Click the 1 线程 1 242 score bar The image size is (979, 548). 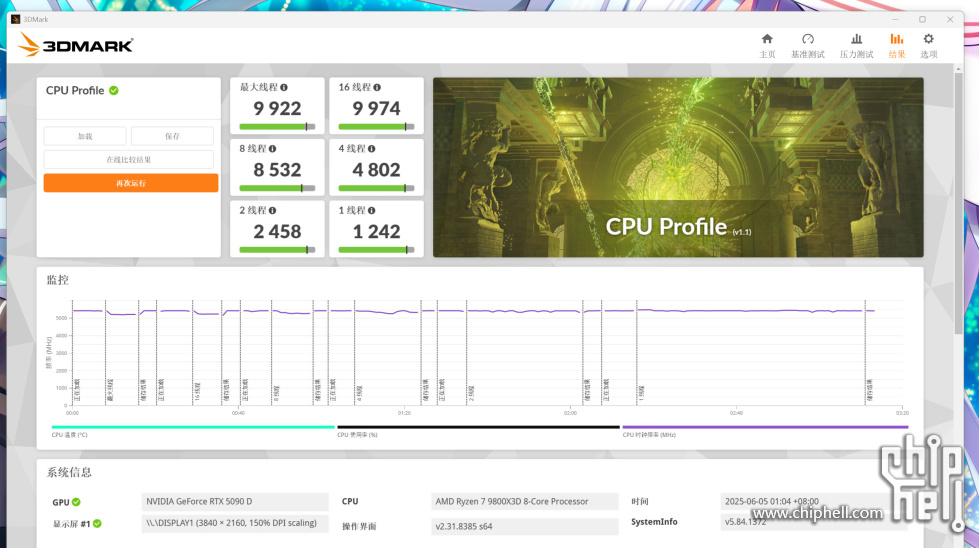pos(376,250)
